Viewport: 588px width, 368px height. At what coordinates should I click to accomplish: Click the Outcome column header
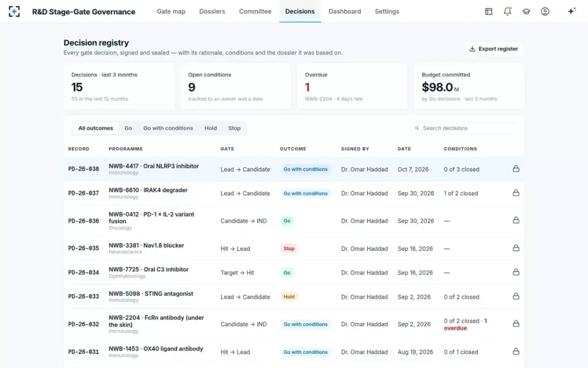pos(293,149)
